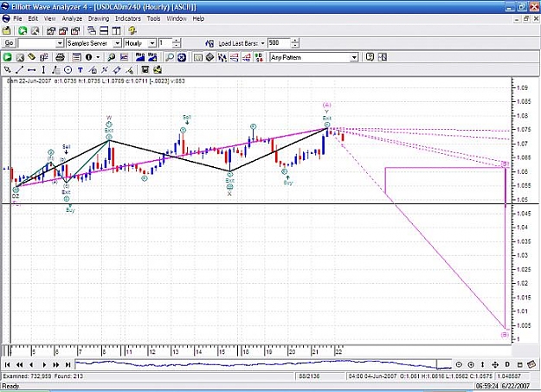Click the fast forward double-arrow button
The image size is (541, 392).
[56, 364]
